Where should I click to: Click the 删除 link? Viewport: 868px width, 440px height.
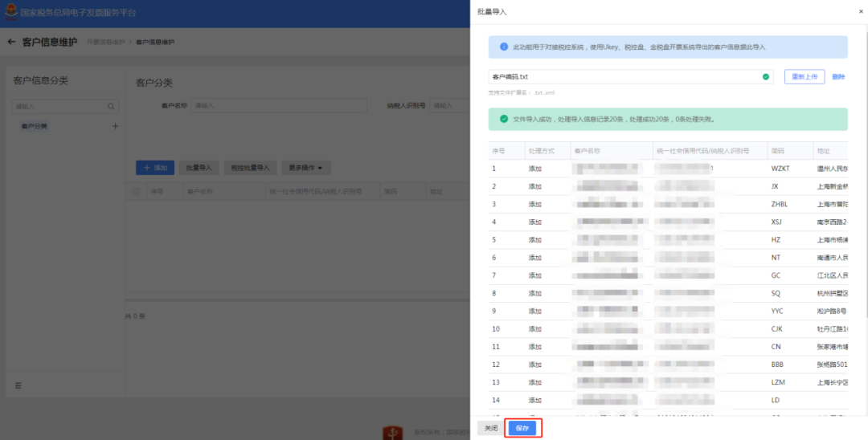coord(838,77)
